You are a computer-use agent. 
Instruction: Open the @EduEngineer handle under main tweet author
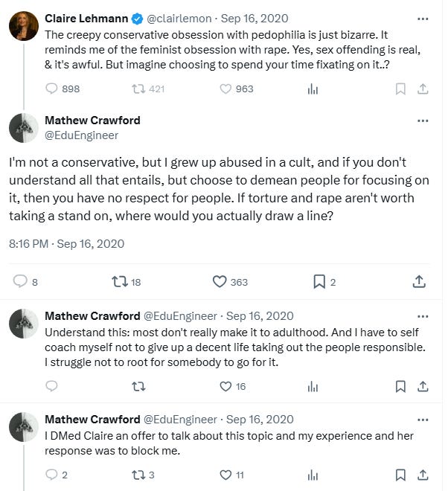[x=81, y=135]
